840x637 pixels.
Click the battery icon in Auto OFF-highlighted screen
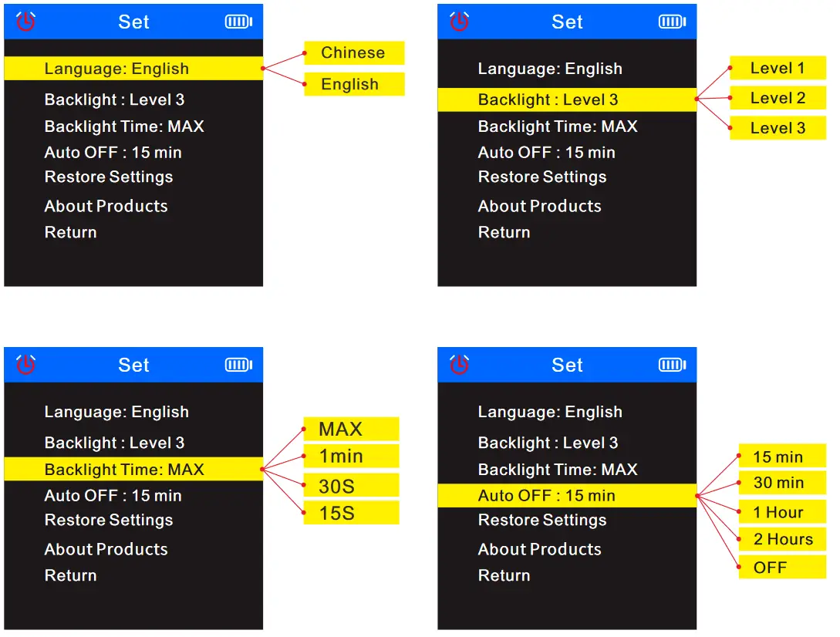672,365
